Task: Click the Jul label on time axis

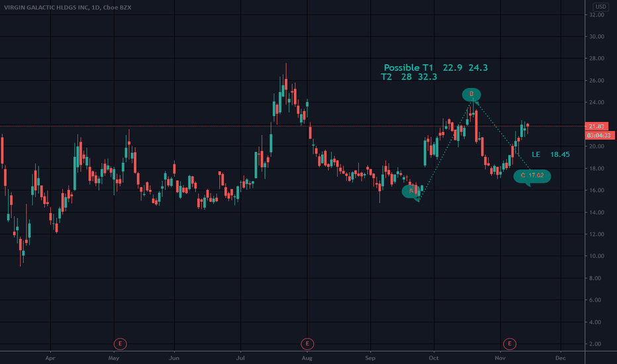Action: pyautogui.click(x=240, y=358)
